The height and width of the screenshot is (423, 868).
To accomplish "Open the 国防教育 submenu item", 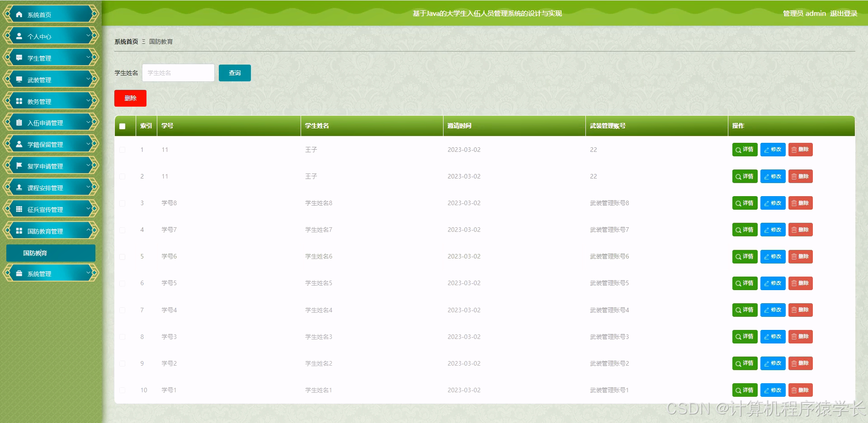I will pyautogui.click(x=51, y=253).
